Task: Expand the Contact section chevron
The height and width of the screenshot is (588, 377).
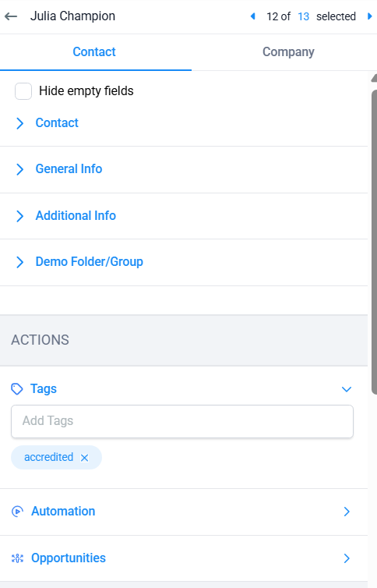Action: [x=19, y=123]
